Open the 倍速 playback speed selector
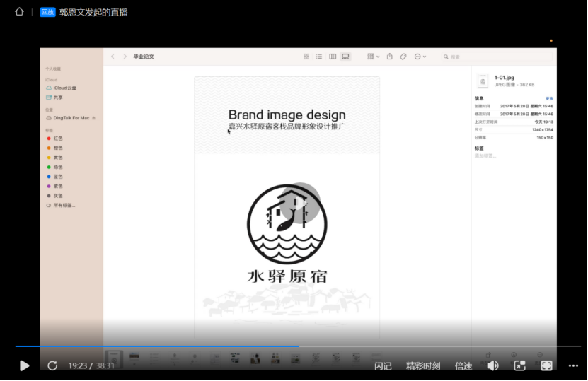 463,365
